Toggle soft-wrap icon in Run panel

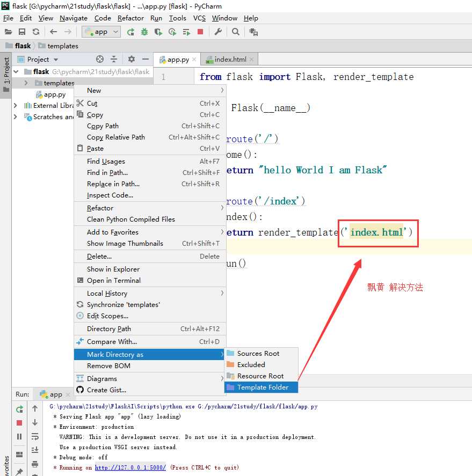[x=35, y=436]
